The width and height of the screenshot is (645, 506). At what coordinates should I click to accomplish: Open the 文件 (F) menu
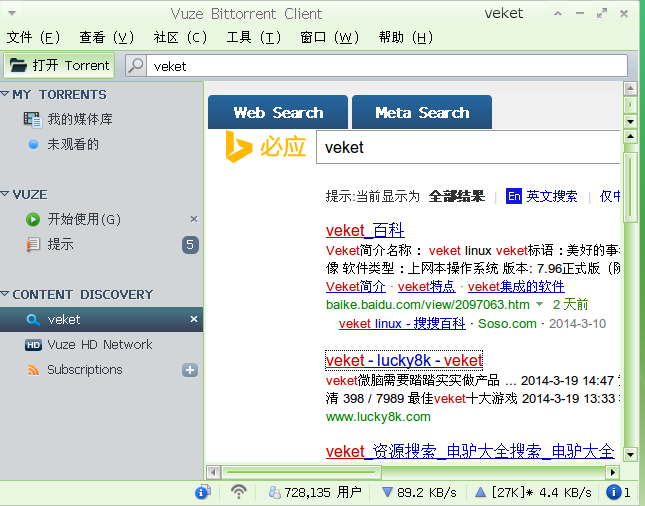(x=33, y=38)
